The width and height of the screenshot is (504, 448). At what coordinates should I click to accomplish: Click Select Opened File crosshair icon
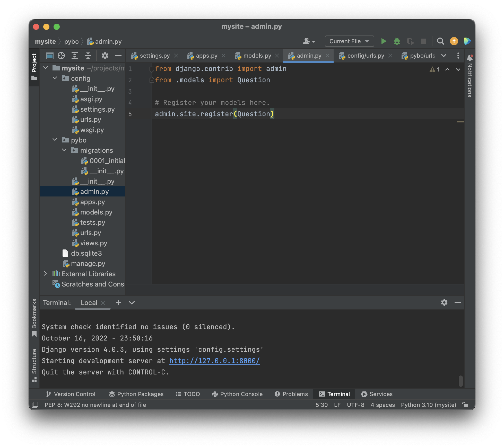(61, 56)
